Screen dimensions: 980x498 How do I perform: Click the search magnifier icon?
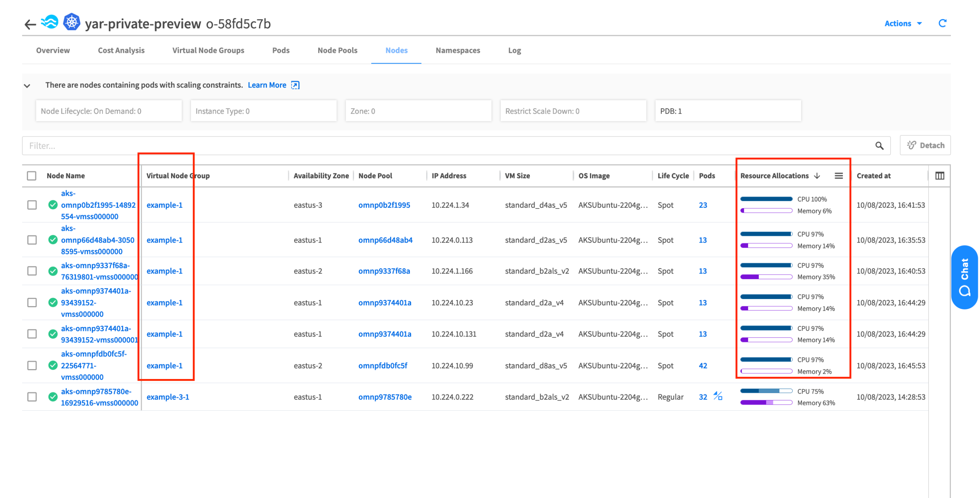pyautogui.click(x=879, y=146)
